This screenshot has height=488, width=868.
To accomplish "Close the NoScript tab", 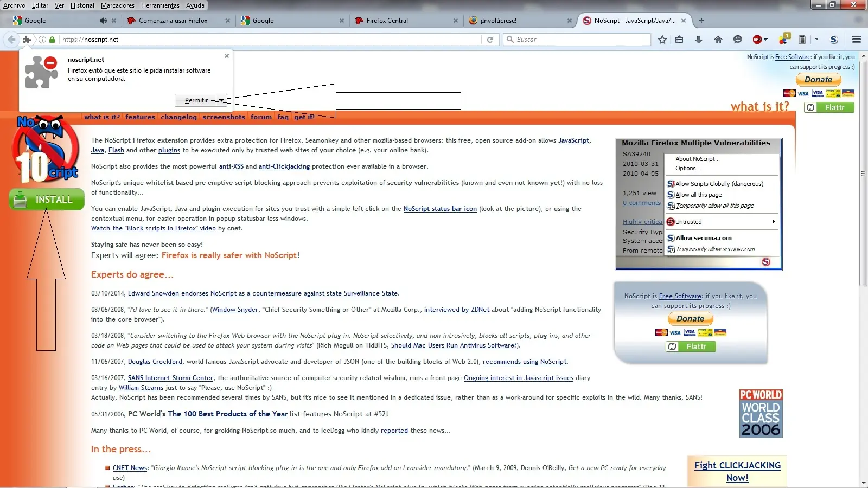I will [684, 21].
